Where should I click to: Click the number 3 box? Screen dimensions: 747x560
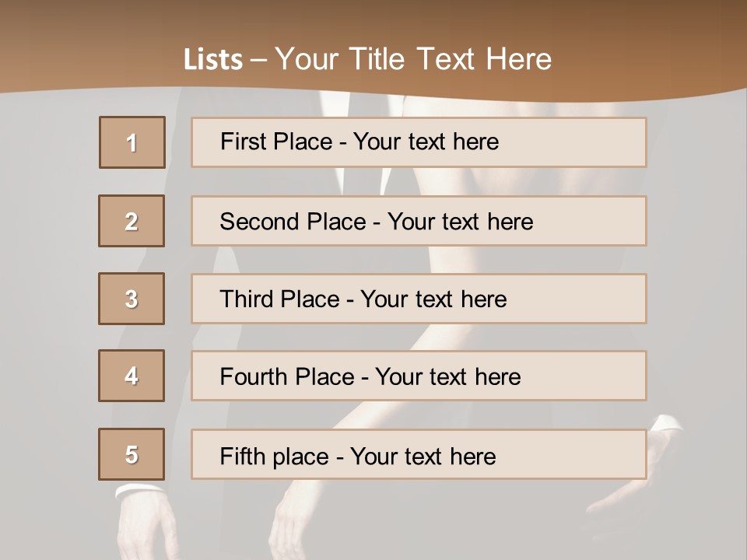click(132, 299)
